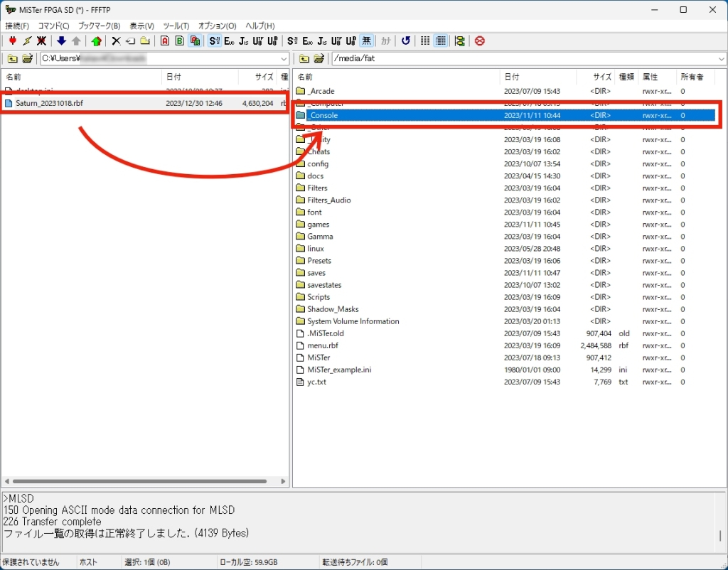The height and width of the screenshot is (570, 728).
Task: Click the green Mirroring upload icon
Action: (96, 41)
